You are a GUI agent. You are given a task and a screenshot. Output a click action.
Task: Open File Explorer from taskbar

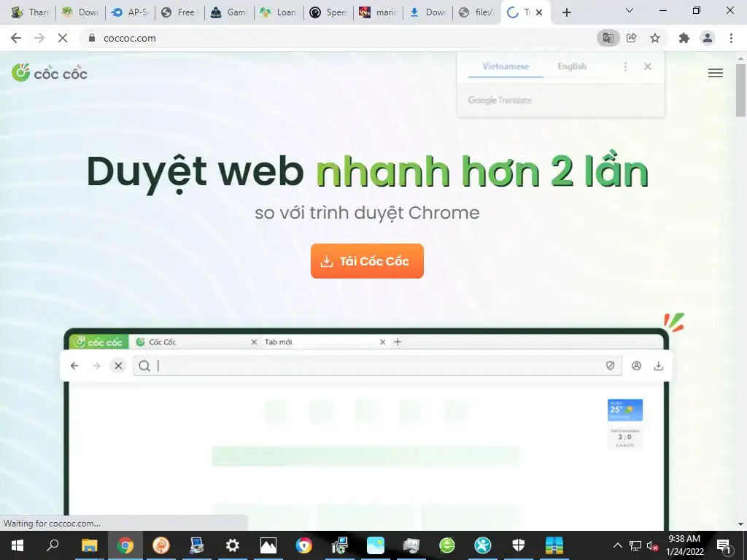(x=89, y=545)
